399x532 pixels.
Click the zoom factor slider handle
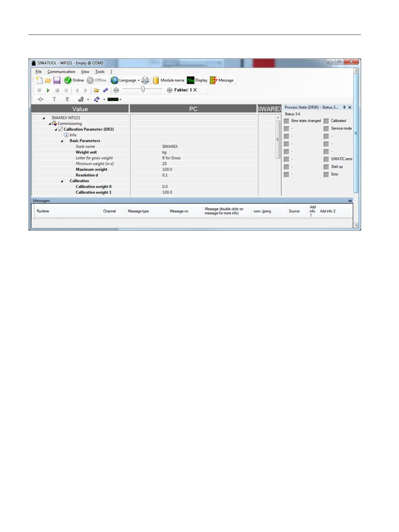[x=143, y=89]
